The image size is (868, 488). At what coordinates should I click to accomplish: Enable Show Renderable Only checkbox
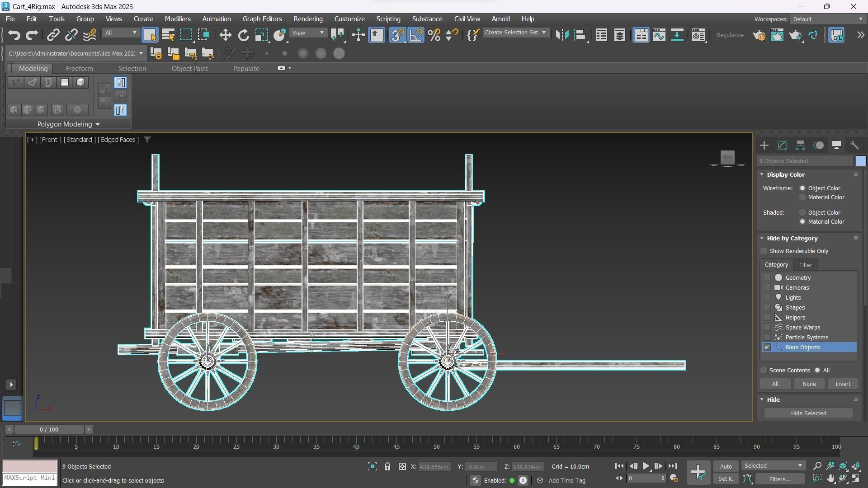[x=764, y=251]
